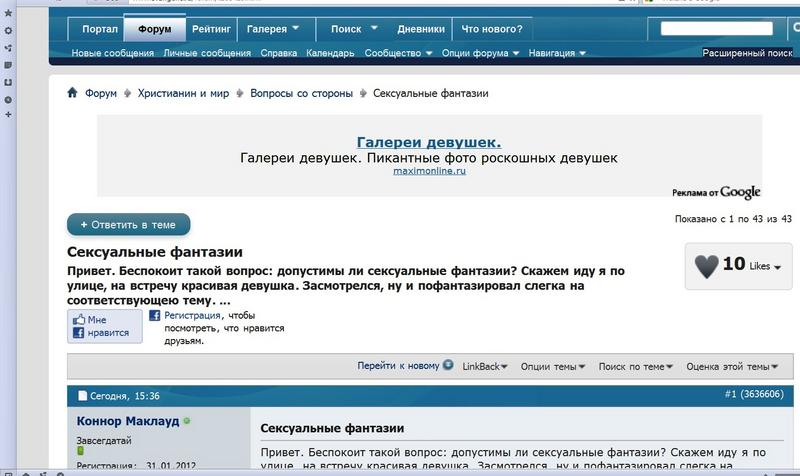Click the star icon in browser sidebar
Screen dimensions: 800x476
[x=8, y=14]
